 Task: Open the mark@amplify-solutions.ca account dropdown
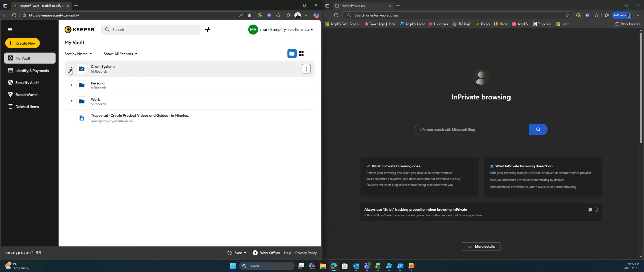pos(286,30)
